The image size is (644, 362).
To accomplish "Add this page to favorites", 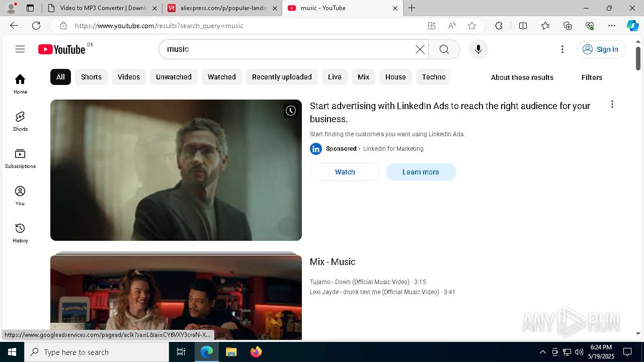I will tap(471, 26).
